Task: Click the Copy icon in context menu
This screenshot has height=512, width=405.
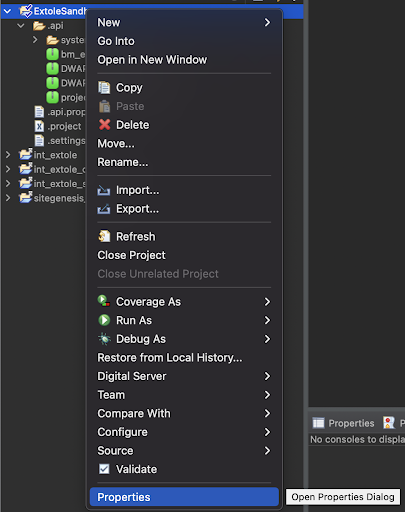Action: coord(104,88)
